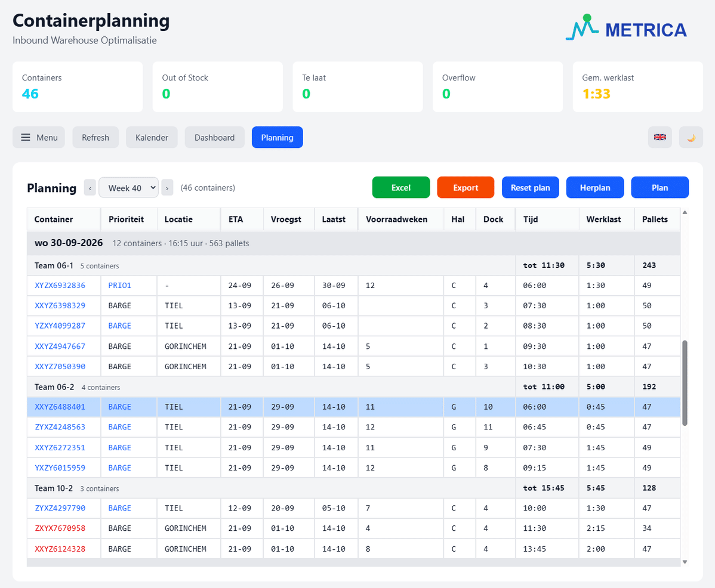Click the Werklast column header
The height and width of the screenshot is (588, 715).
(606, 219)
